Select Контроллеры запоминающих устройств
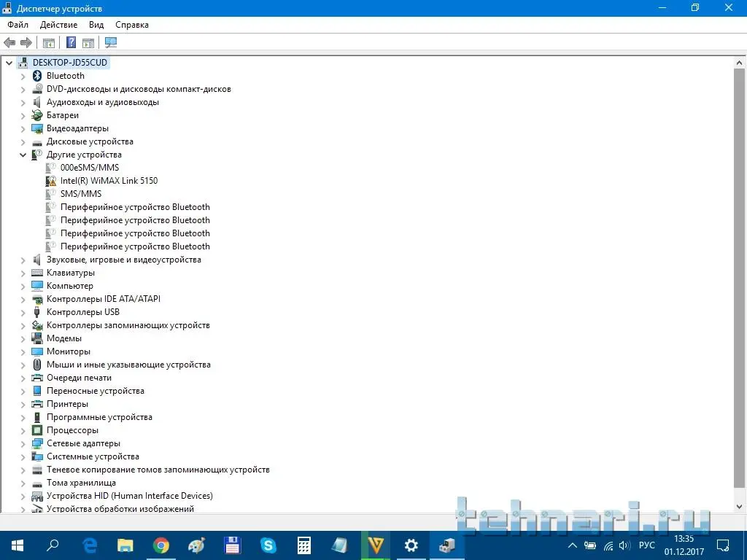 coord(128,325)
